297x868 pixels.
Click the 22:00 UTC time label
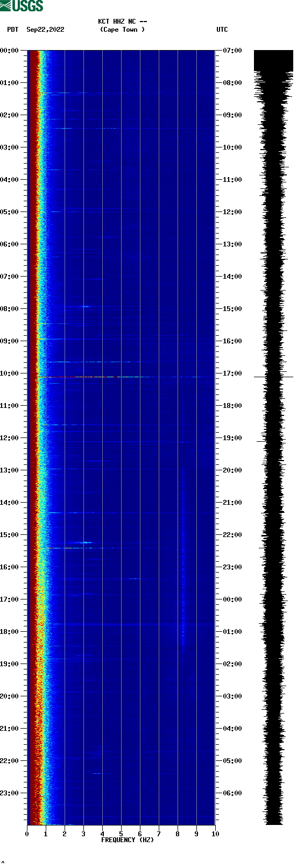(x=232, y=535)
